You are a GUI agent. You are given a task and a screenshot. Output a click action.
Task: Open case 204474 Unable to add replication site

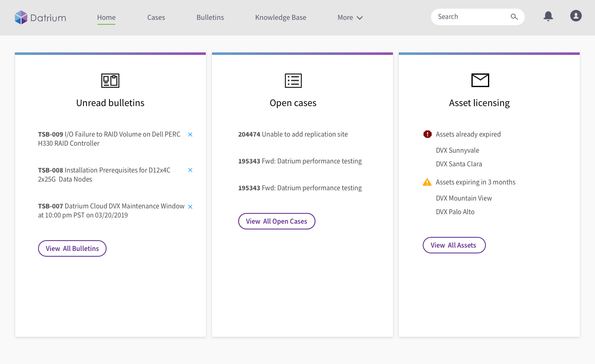[x=293, y=134]
